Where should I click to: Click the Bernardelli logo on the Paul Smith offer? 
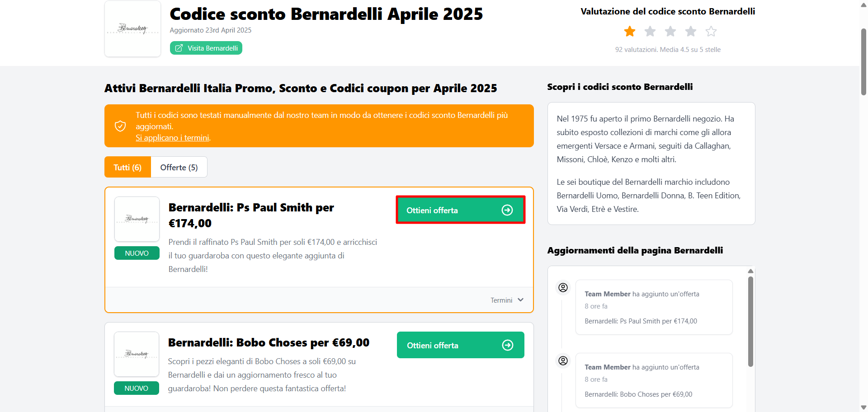[137, 219]
